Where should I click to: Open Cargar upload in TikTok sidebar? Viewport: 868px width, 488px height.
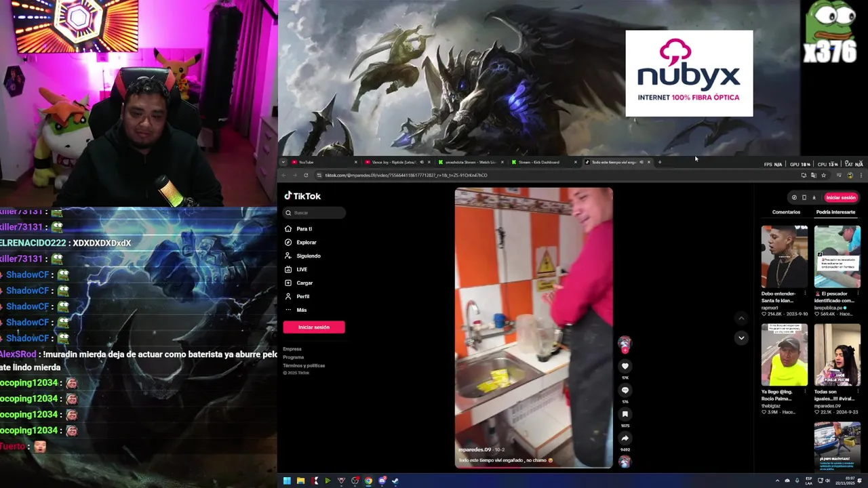[299, 283]
